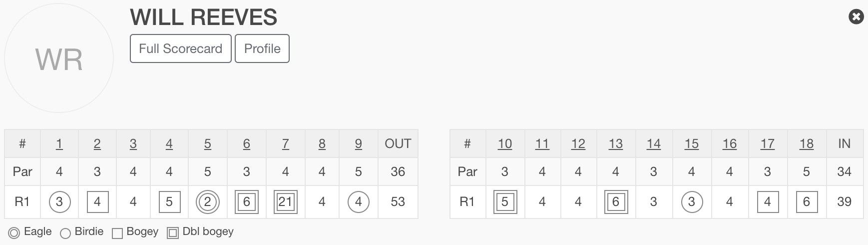This screenshot has height=245, width=868.
Task: Click the double bogey on hole 10
Action: 504,202
